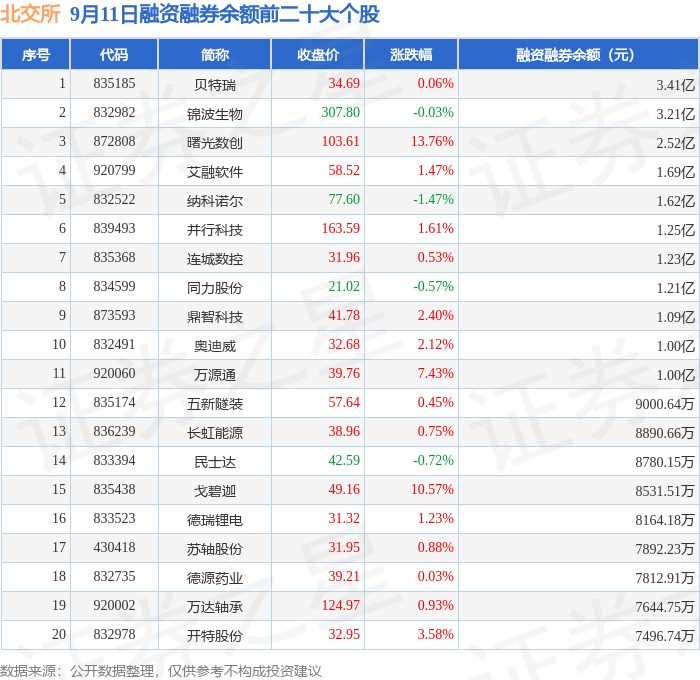Click the balance value 8164.18万

pos(665,520)
